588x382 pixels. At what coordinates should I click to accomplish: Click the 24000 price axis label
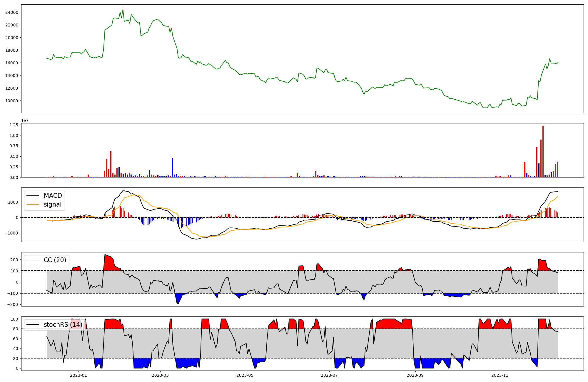pos(11,12)
